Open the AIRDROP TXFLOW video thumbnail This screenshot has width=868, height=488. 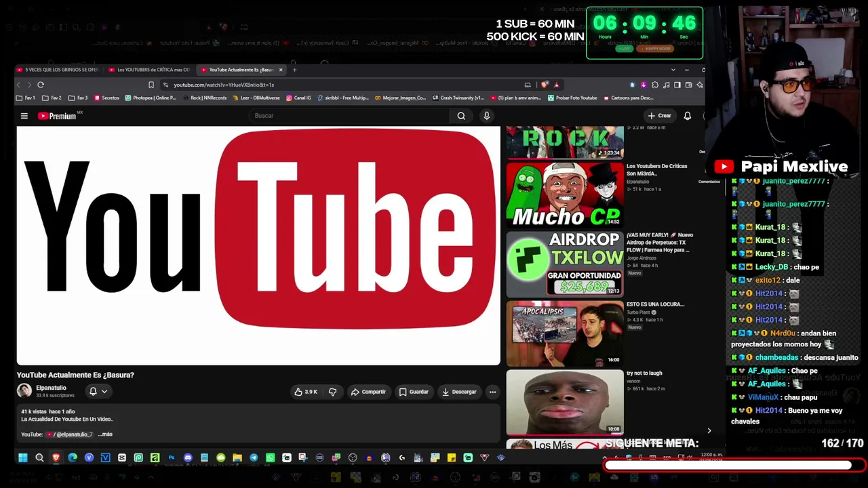pyautogui.click(x=564, y=264)
